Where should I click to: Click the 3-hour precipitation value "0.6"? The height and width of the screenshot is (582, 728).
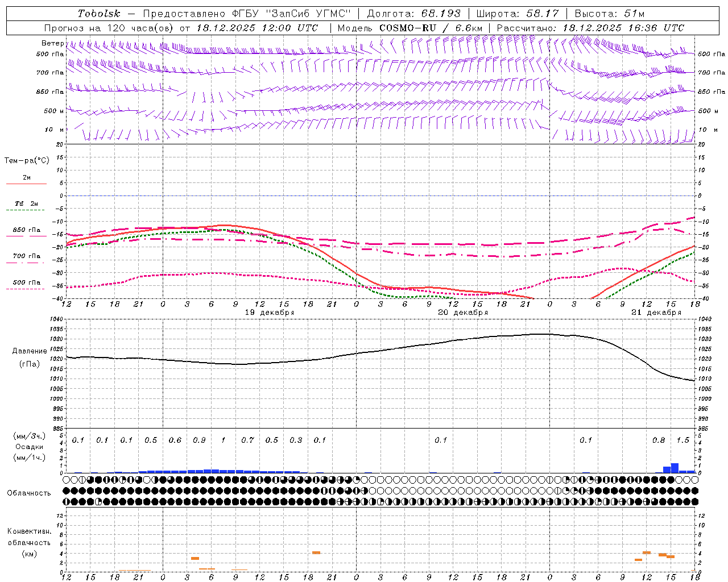pyautogui.click(x=175, y=440)
